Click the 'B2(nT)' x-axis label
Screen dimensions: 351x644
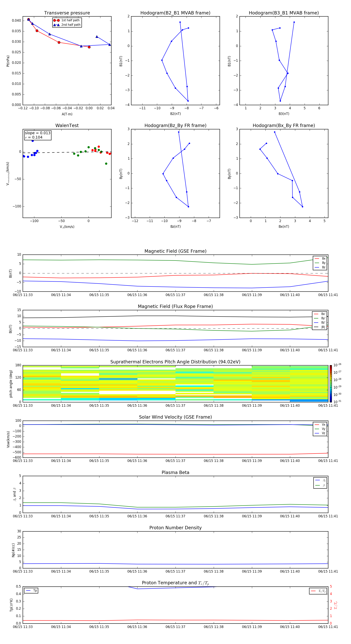pyautogui.click(x=175, y=114)
